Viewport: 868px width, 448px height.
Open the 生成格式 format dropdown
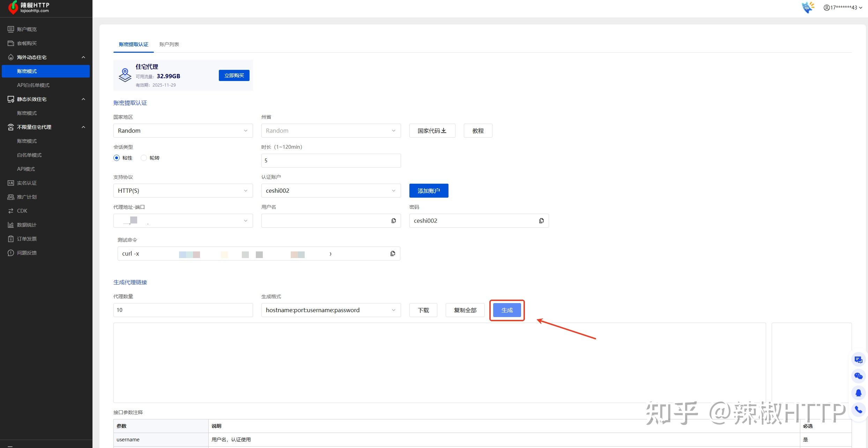(331, 310)
